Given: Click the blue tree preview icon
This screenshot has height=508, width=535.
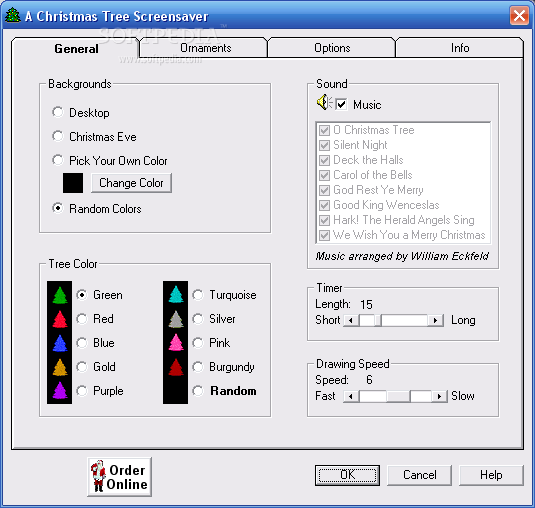Looking at the screenshot, I should pyautogui.click(x=60, y=343).
